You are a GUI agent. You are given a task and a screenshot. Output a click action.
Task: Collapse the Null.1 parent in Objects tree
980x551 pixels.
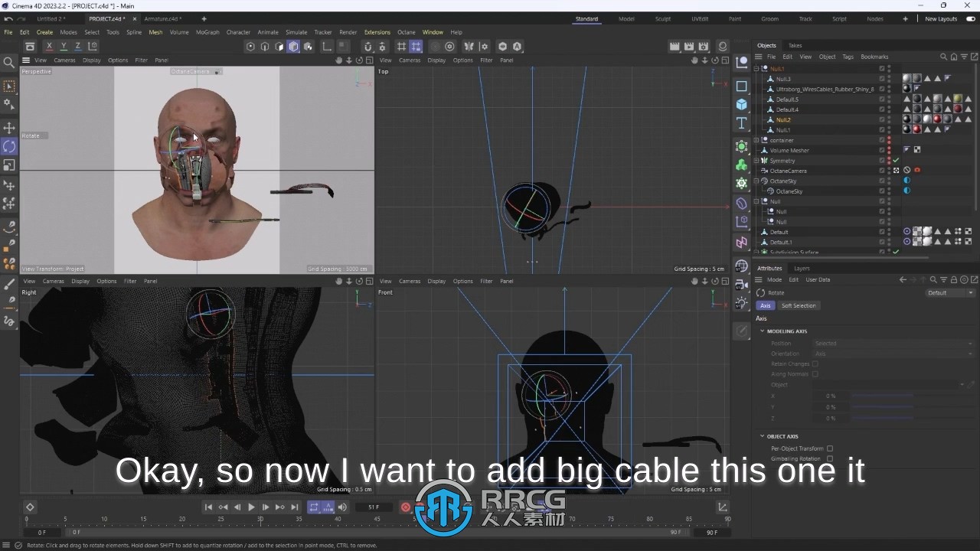pos(756,69)
